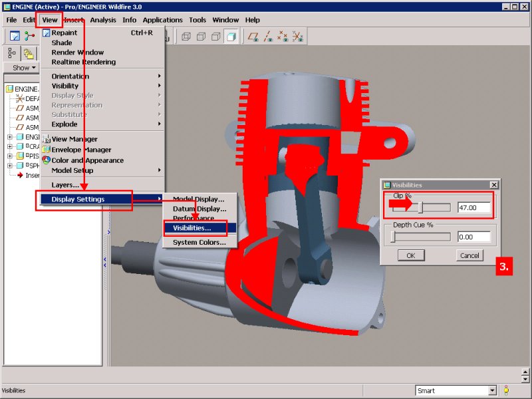The width and height of the screenshot is (532, 399).
Task: Open the Tools menu
Action: click(198, 20)
